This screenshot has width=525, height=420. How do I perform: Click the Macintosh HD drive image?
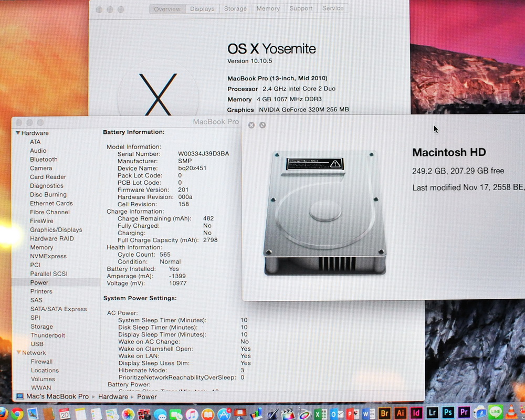tap(324, 213)
